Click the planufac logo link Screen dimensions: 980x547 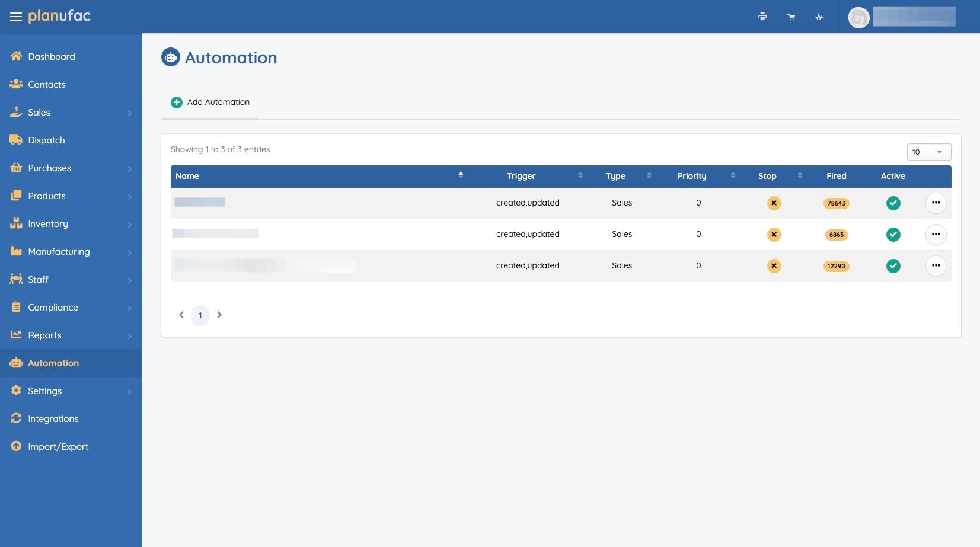coord(59,16)
